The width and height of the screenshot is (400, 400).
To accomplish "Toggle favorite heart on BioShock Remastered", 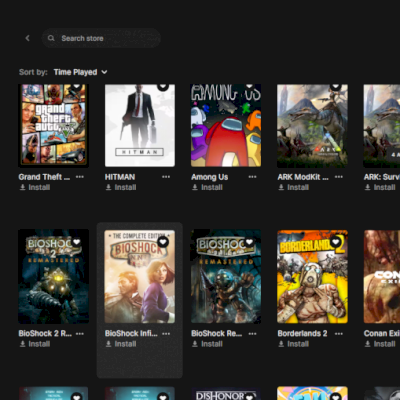I will (249, 242).
